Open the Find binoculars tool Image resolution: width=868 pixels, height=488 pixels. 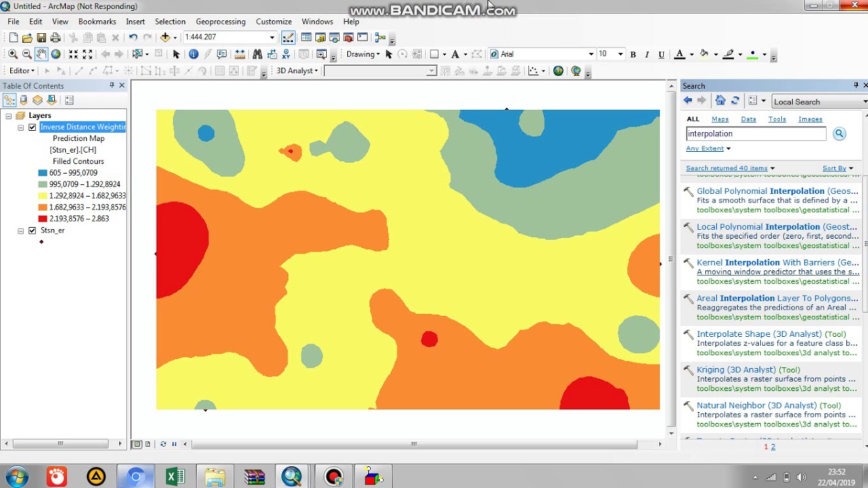[257, 54]
